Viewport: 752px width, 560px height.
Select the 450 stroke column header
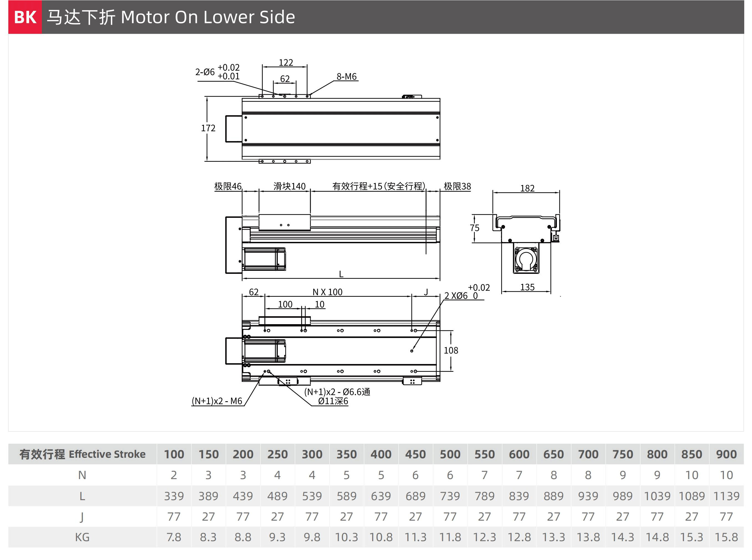(415, 454)
